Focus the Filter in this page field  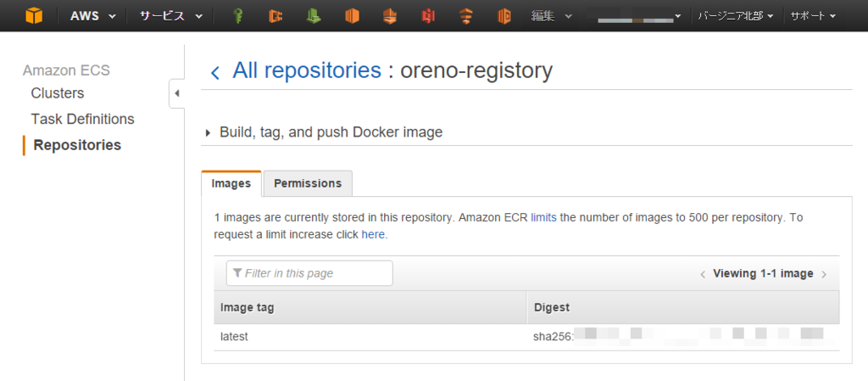click(x=309, y=273)
